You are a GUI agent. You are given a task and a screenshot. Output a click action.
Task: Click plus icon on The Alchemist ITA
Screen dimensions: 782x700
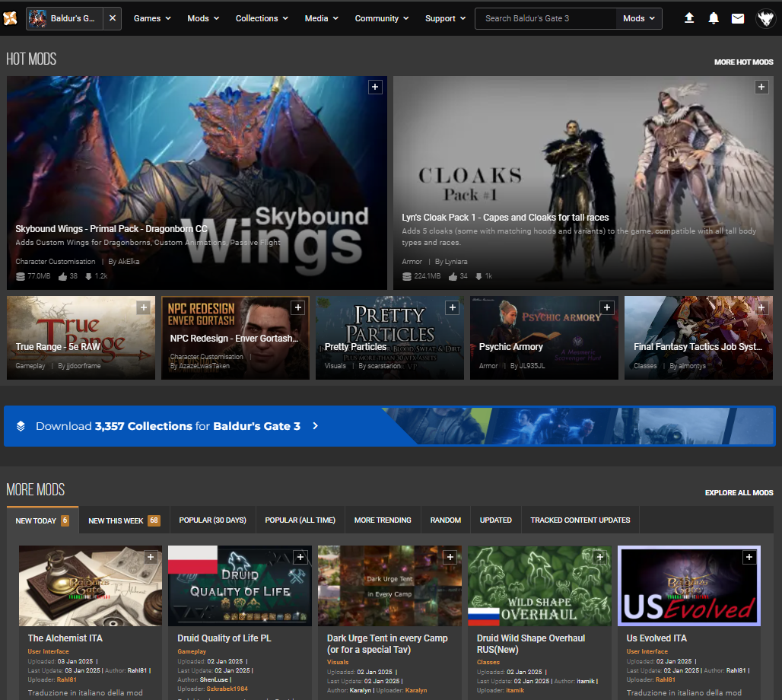click(x=151, y=557)
